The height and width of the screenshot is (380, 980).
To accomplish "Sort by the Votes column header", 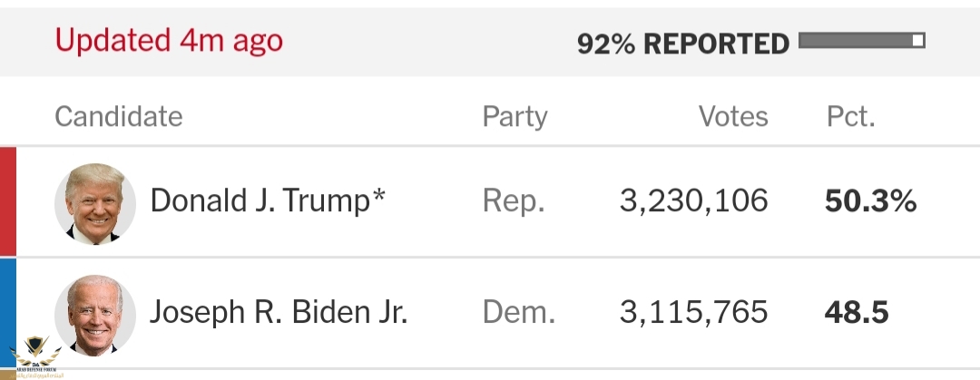I will point(733,116).
